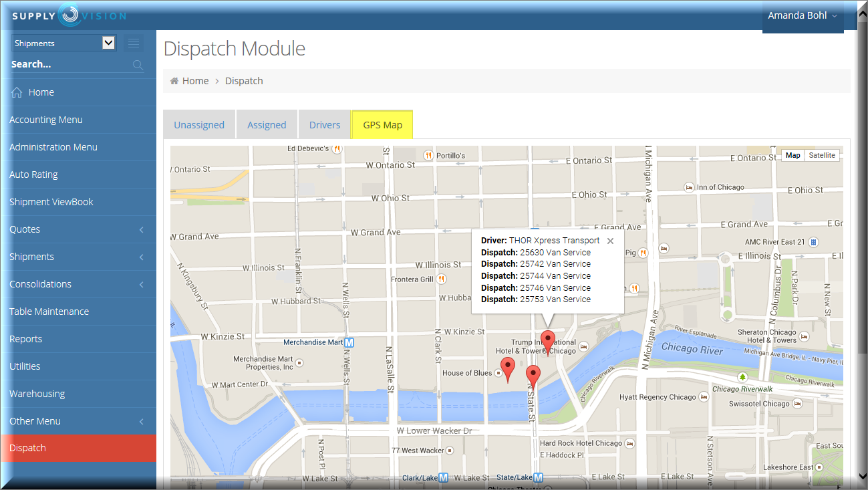Screen dimensions: 868x490
Task: Open Warehousing in the sidebar
Action: pos(78,394)
